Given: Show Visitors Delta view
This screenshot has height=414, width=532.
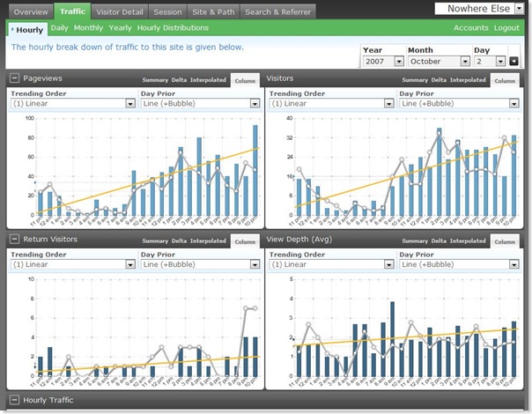Looking at the screenshot, I should 439,80.
